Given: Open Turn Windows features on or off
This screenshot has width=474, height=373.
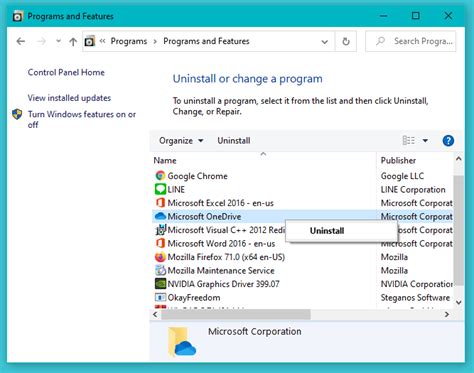Looking at the screenshot, I should [82, 119].
